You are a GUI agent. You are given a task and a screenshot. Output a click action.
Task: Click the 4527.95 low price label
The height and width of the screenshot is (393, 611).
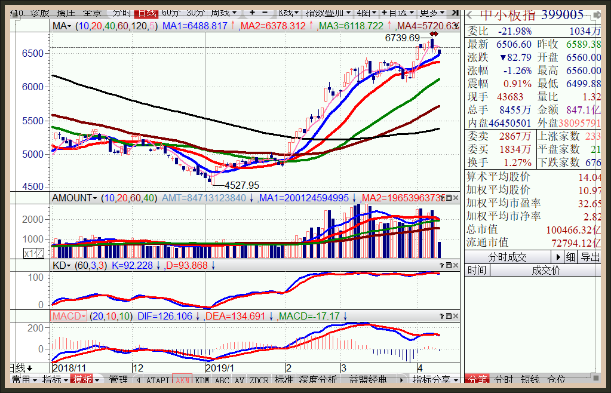[x=242, y=185]
